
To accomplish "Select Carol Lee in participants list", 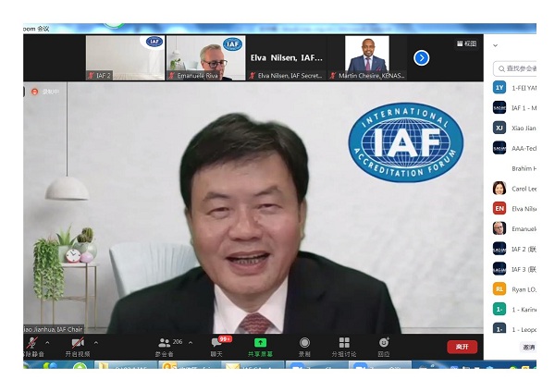I will pyautogui.click(x=520, y=189).
